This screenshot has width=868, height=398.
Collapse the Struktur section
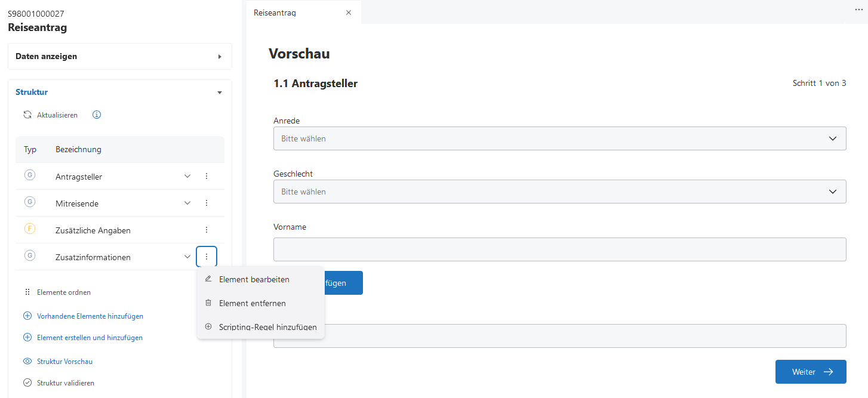coord(219,92)
